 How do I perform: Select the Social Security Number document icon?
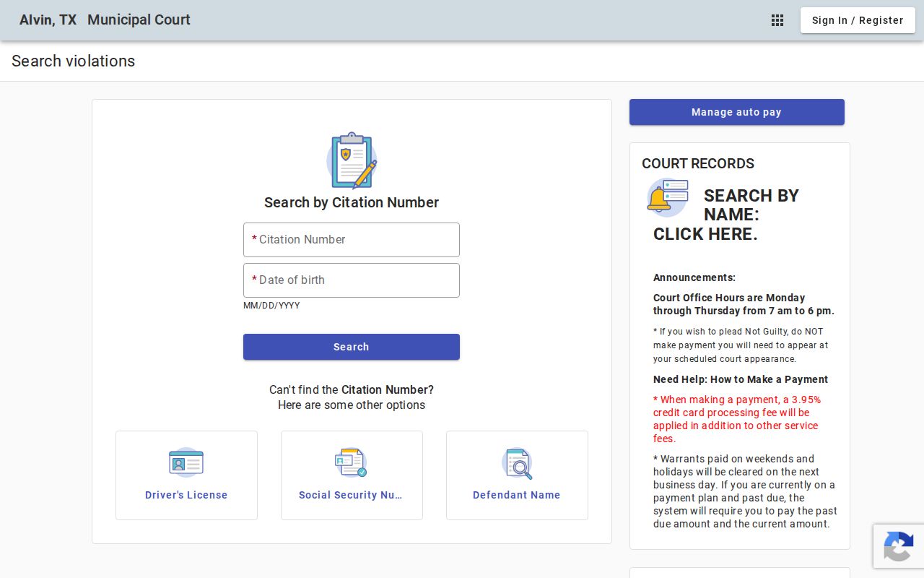(x=352, y=462)
